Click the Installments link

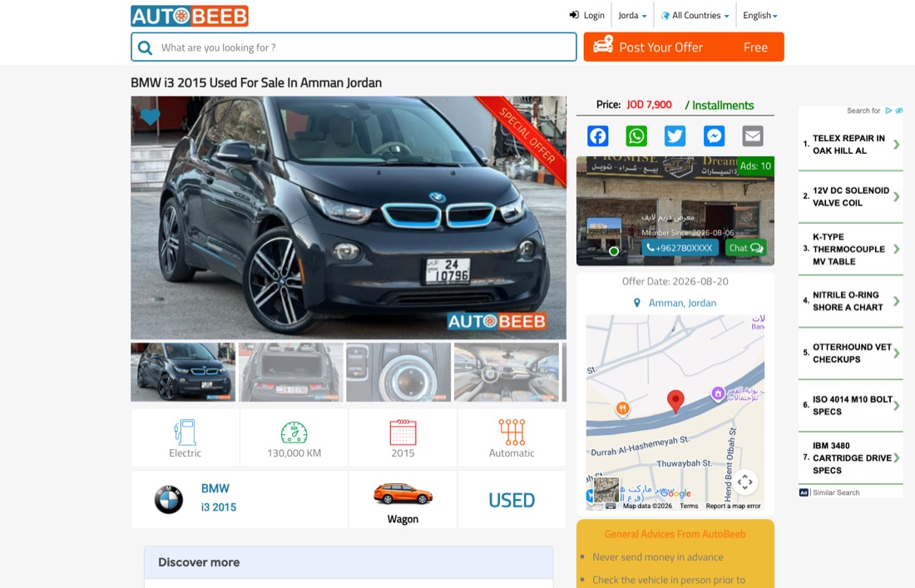(722, 105)
